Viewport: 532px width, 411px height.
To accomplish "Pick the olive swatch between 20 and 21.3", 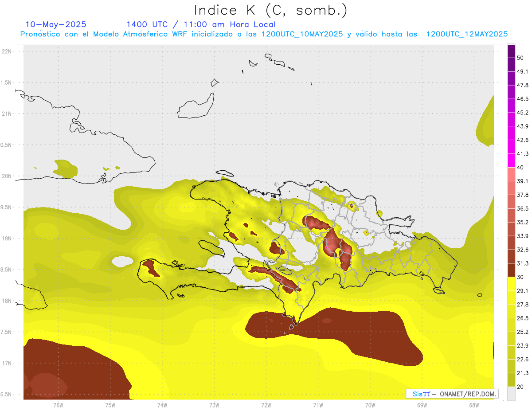I will [511, 380].
